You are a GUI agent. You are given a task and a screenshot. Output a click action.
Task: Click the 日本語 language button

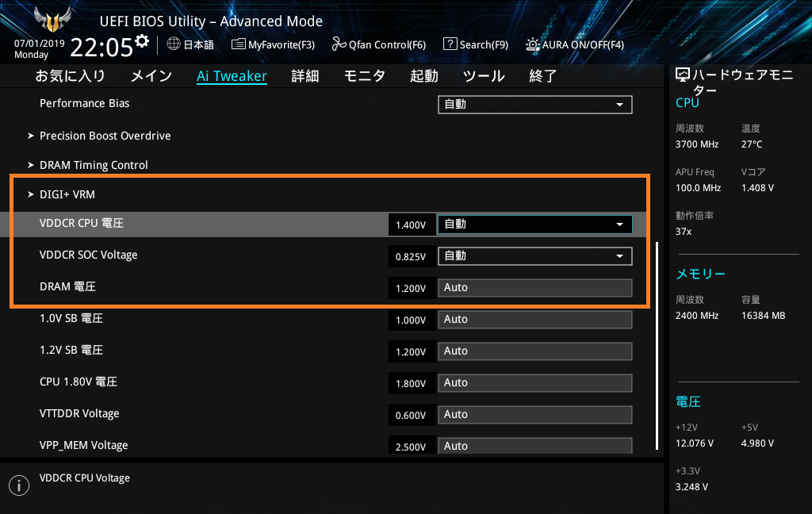199,44
